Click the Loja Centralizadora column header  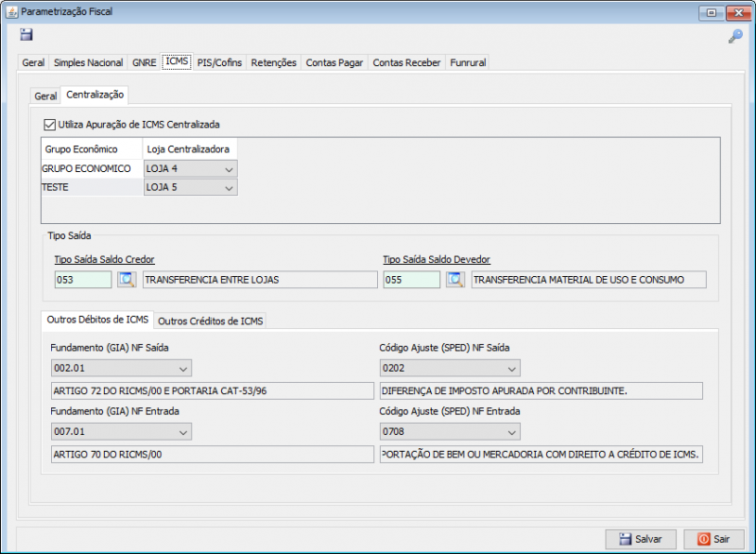pos(190,149)
